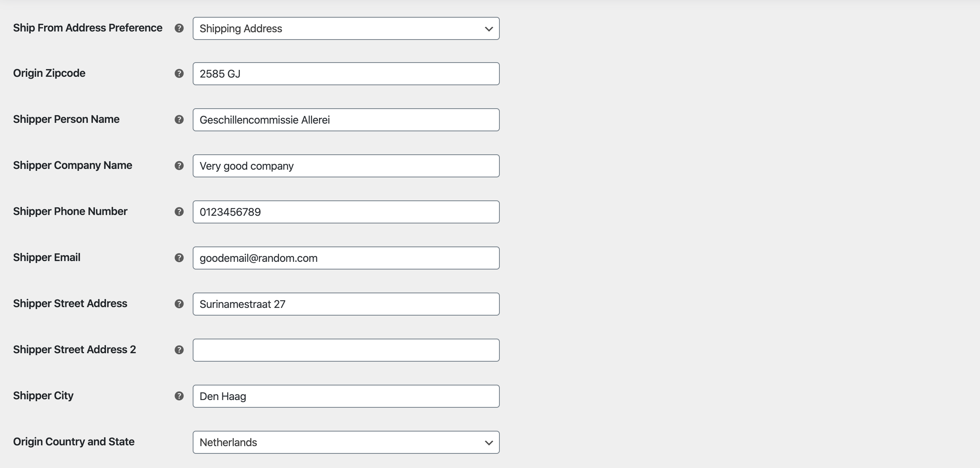Click the help icon next to Shipper Street Address
Viewport: 980px width, 468px height.
click(179, 304)
